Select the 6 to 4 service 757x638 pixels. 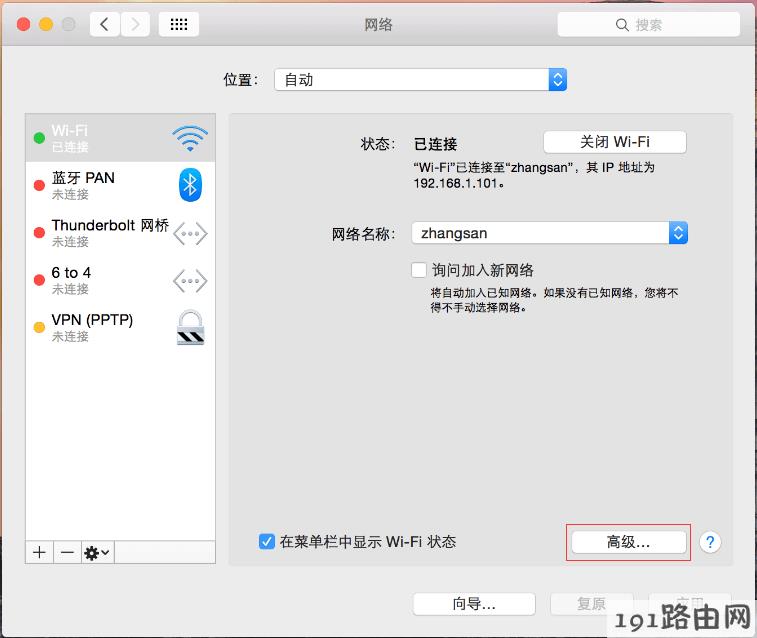click(120, 280)
